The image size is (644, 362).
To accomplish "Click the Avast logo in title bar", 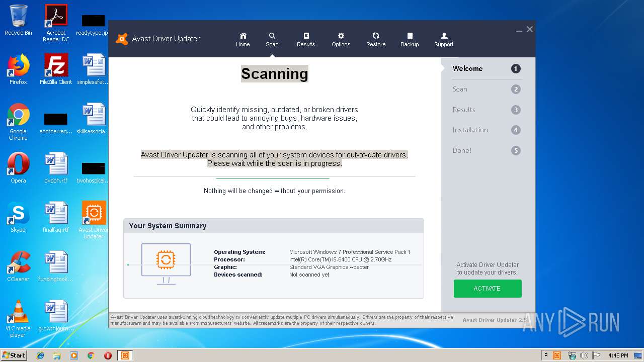I will coord(122,39).
